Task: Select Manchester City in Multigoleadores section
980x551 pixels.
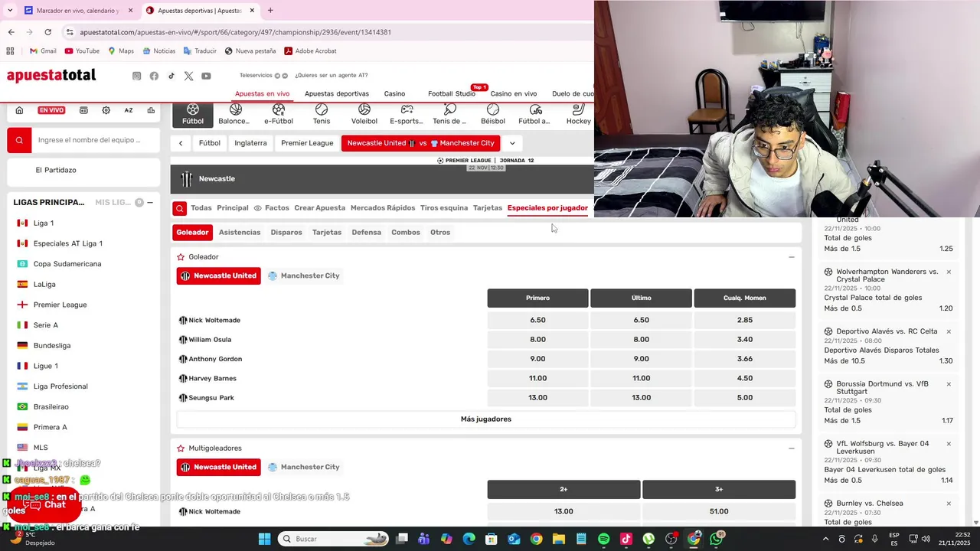Action: pos(304,467)
